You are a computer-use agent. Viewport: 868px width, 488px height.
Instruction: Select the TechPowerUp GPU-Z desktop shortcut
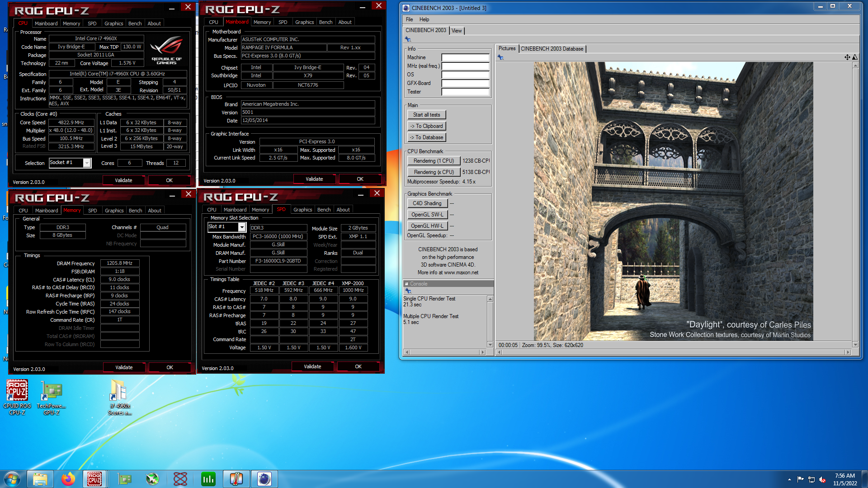point(51,398)
